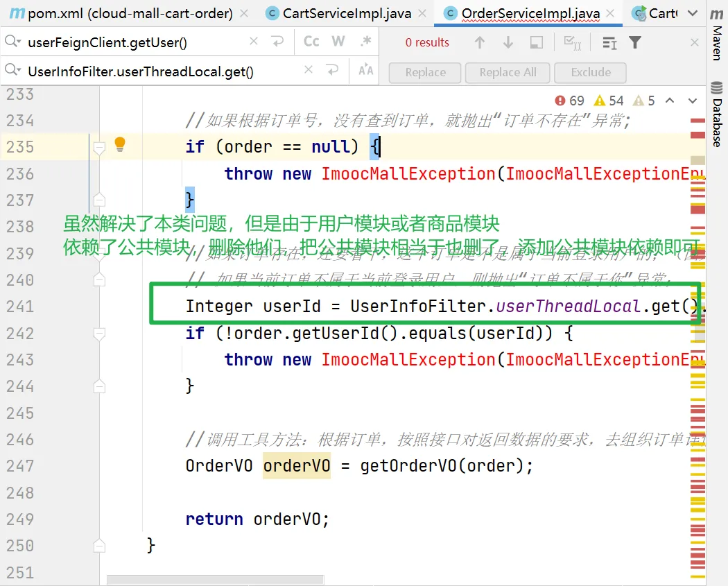This screenshot has width=728, height=586.
Task: Clear the replace field
Action: 309,70
